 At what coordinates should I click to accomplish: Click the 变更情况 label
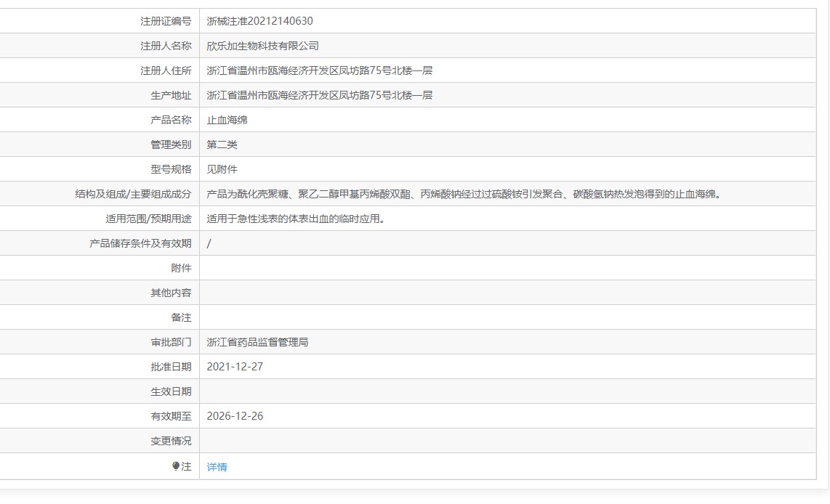(x=171, y=441)
